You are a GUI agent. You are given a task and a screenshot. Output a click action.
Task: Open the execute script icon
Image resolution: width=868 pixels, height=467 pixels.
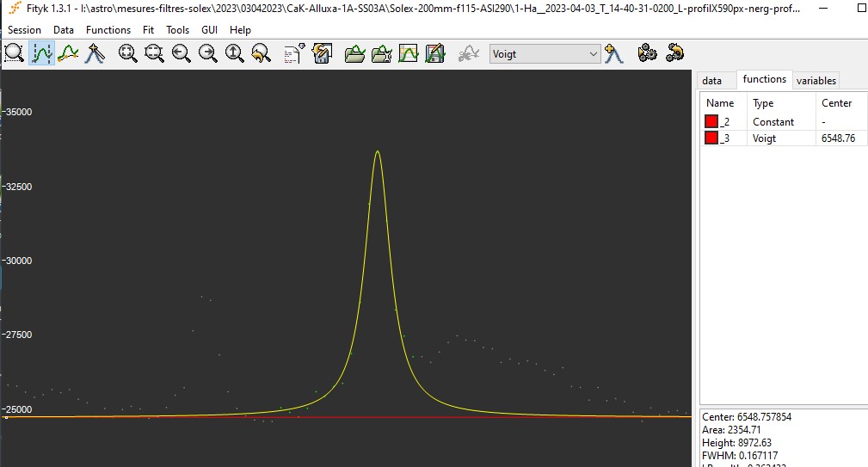294,53
